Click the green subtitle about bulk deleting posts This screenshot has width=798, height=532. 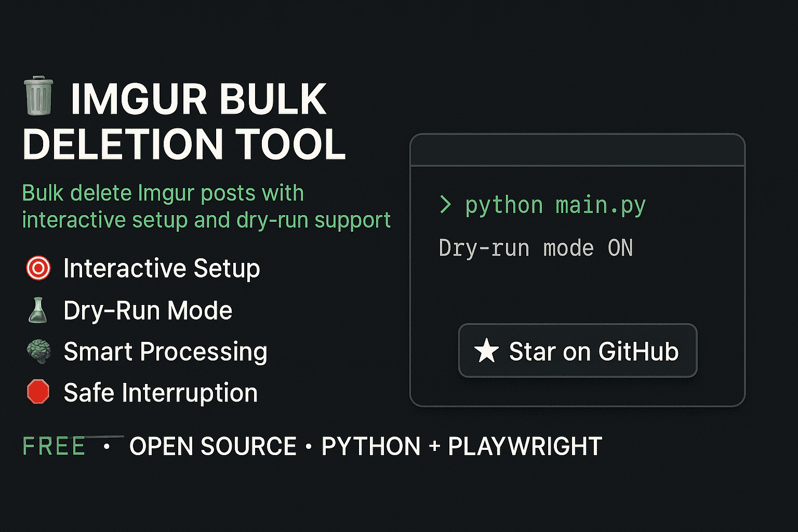206,206
